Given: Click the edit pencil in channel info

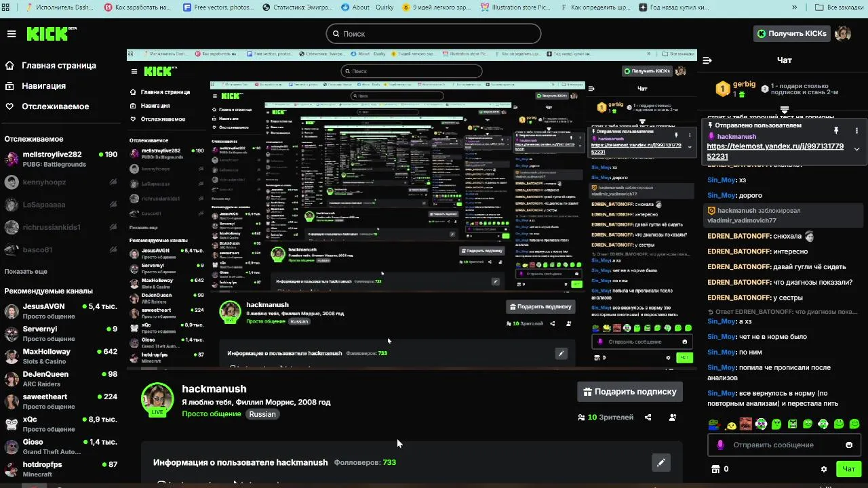Looking at the screenshot, I should coord(661,462).
